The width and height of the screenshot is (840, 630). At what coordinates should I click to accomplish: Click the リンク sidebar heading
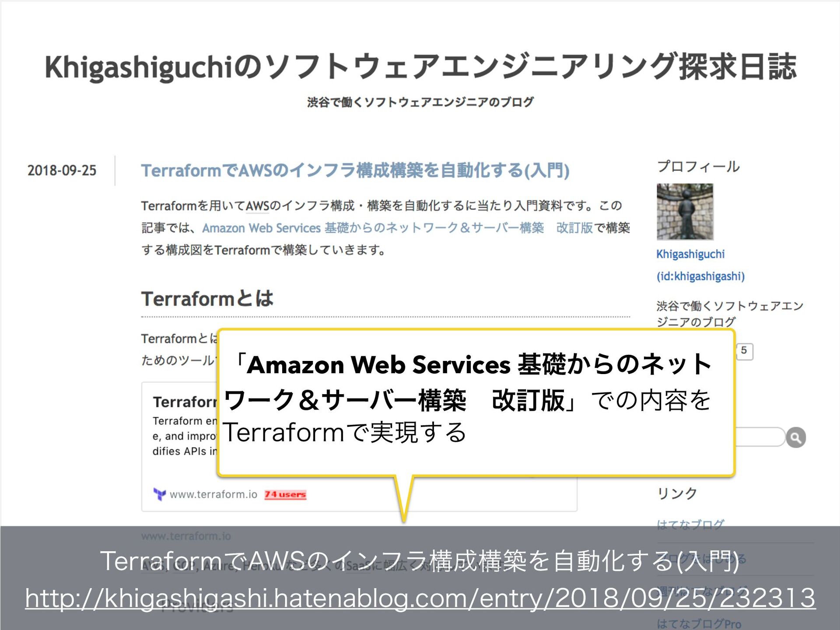[x=677, y=493]
